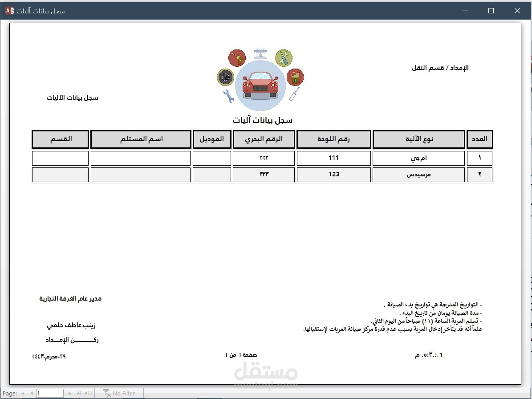Click the No Filter indicator

[119, 393]
